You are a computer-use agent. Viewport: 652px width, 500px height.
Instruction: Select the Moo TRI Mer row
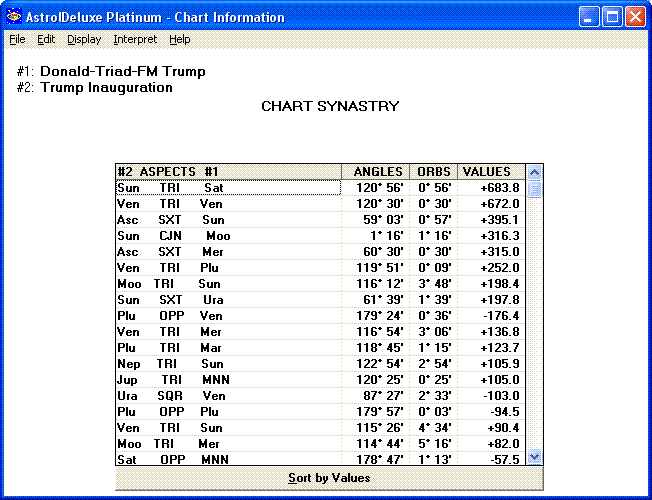tap(320, 444)
